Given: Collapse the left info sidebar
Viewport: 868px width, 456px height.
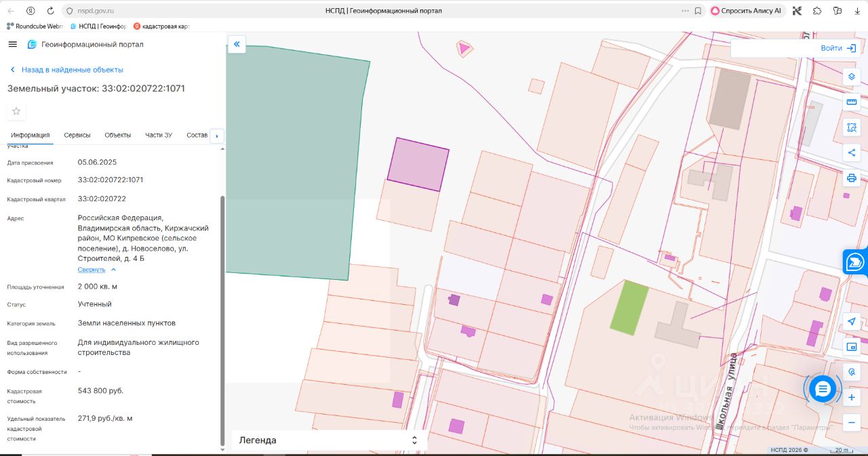Looking at the screenshot, I should pyautogui.click(x=237, y=45).
